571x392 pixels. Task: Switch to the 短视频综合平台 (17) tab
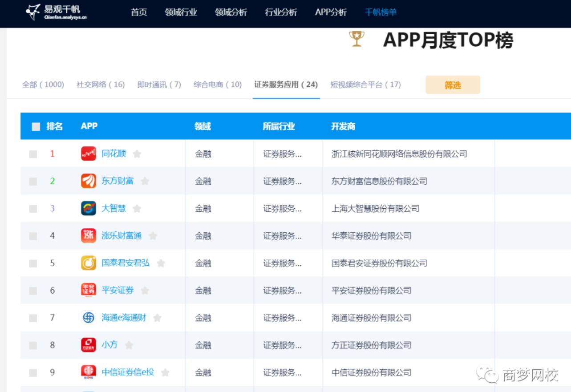(366, 85)
